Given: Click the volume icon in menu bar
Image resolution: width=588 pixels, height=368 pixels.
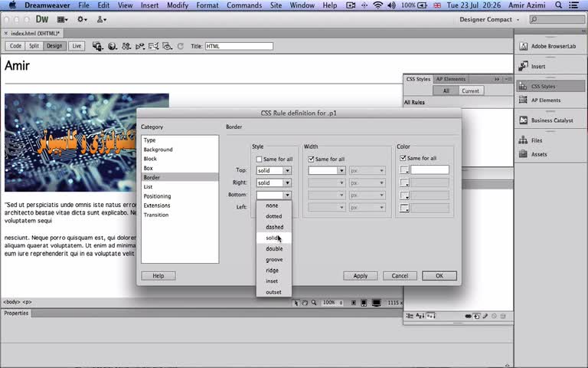Looking at the screenshot, I should pos(391,5).
